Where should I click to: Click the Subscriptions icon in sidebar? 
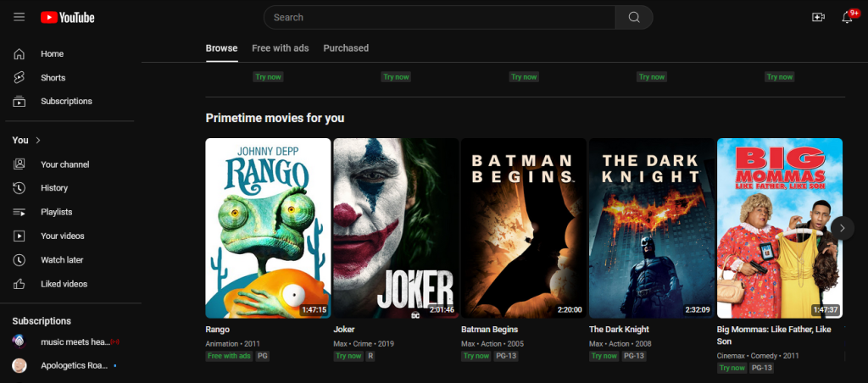tap(19, 102)
